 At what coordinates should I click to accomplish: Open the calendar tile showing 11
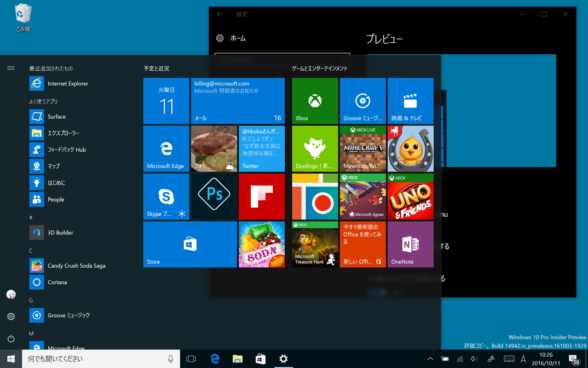pyautogui.click(x=166, y=101)
